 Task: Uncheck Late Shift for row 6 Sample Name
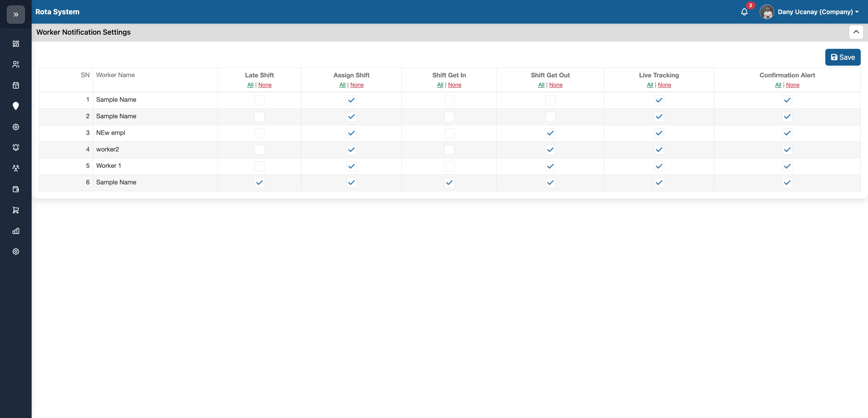click(x=259, y=183)
